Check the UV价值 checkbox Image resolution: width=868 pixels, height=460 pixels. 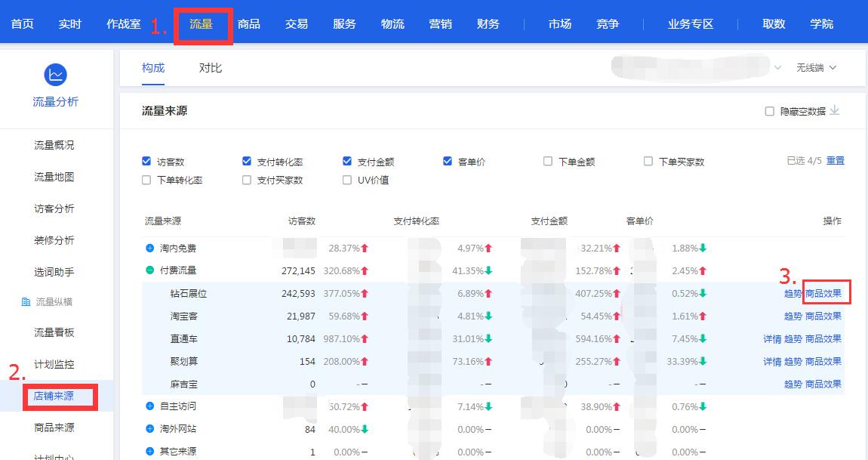347,180
